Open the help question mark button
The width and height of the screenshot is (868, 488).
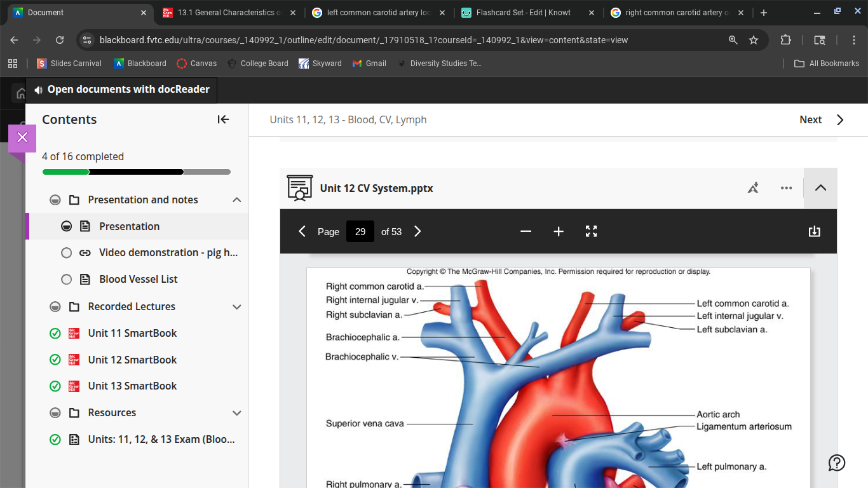(x=836, y=463)
